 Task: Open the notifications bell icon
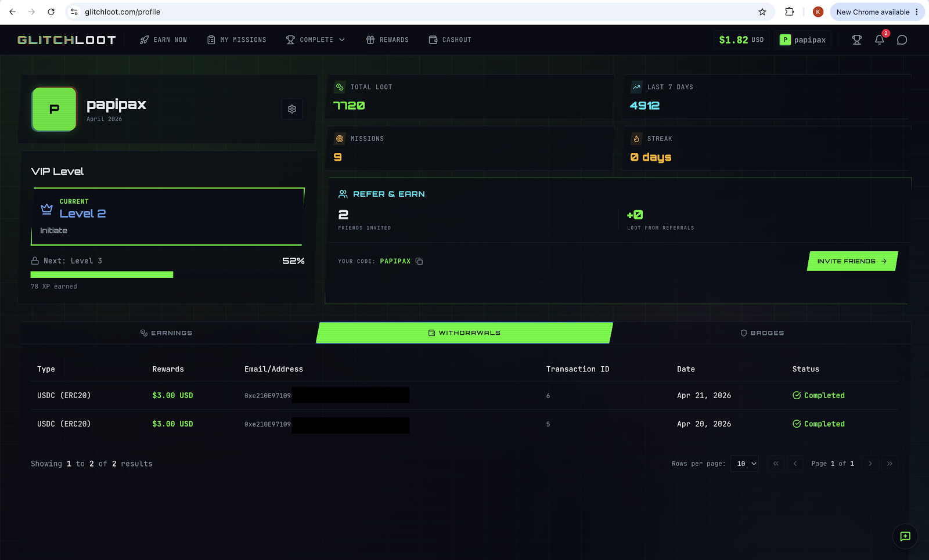pyautogui.click(x=880, y=40)
